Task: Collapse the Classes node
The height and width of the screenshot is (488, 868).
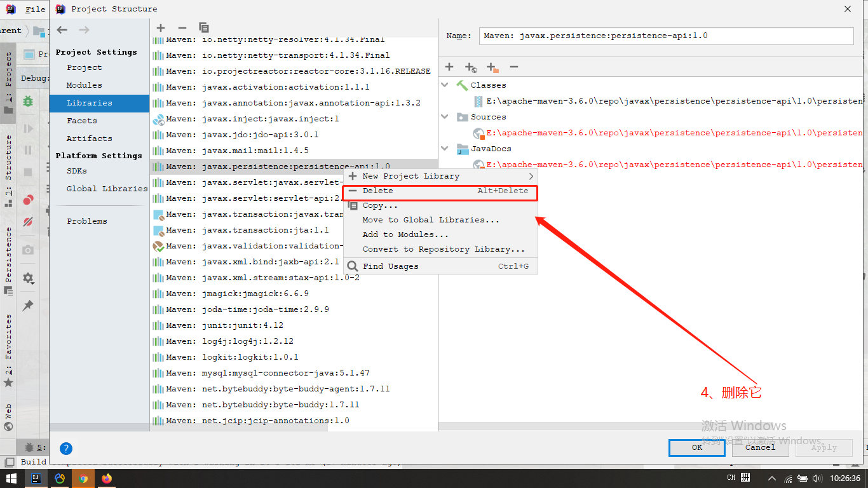Action: pos(445,85)
